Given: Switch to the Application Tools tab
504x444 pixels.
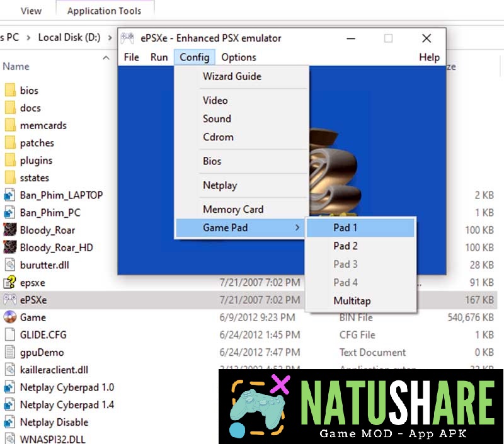Looking at the screenshot, I should point(104,11).
